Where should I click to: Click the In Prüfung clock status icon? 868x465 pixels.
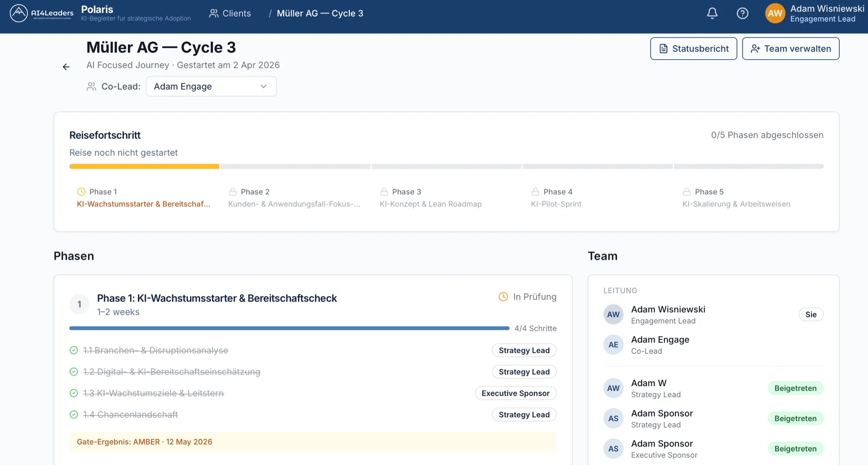coord(503,297)
